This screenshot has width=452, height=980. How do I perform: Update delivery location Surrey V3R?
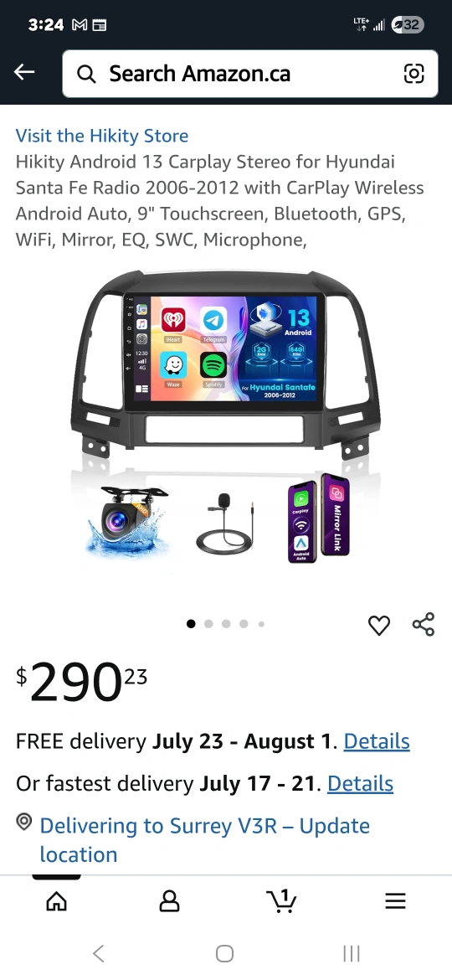205,840
